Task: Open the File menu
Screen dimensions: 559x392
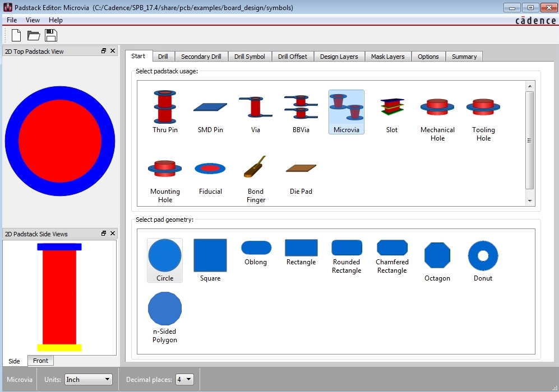Action: (12, 20)
